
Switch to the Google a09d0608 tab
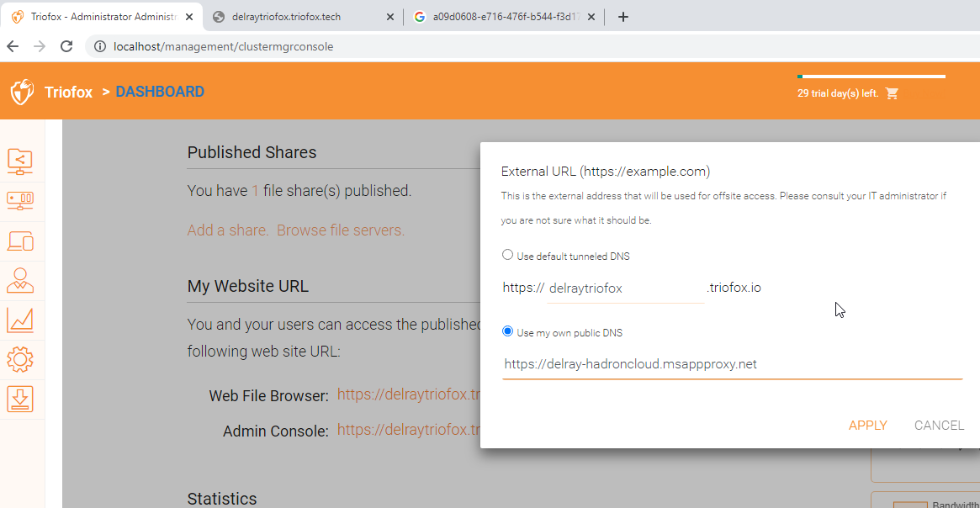[505, 17]
